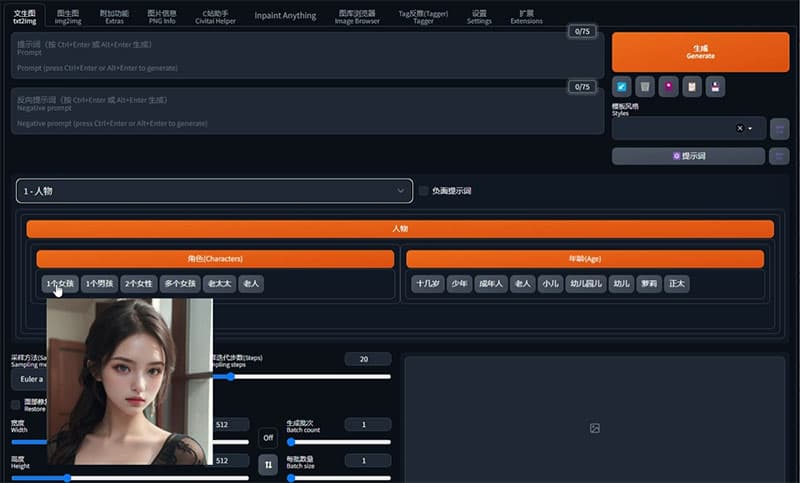This screenshot has height=483, width=800.
Task: Click the trash can clear-prompt icon
Action: tap(645, 87)
